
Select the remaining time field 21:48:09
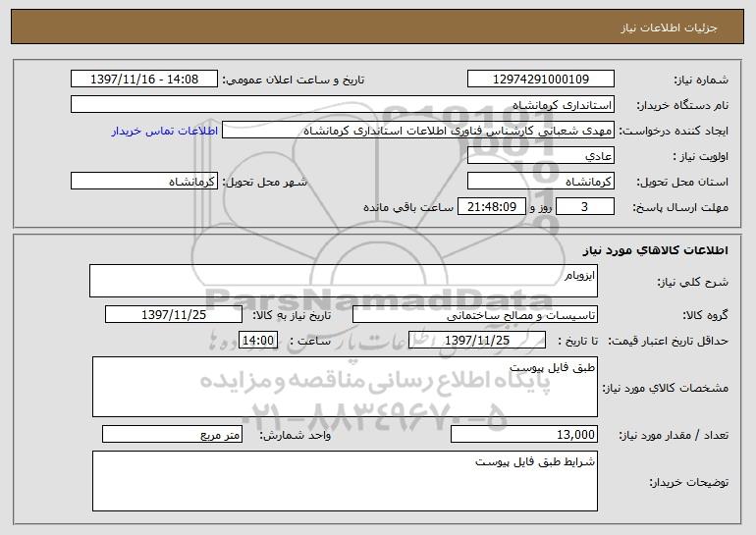pos(491,207)
